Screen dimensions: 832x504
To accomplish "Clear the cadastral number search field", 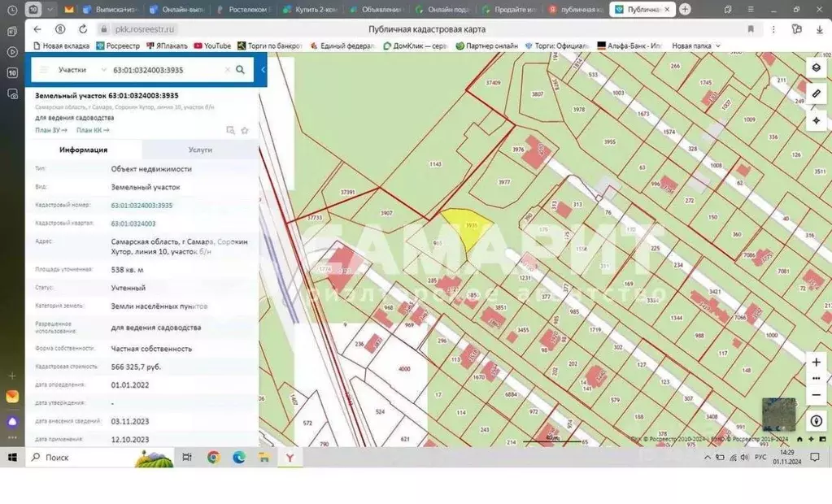I will point(229,70).
